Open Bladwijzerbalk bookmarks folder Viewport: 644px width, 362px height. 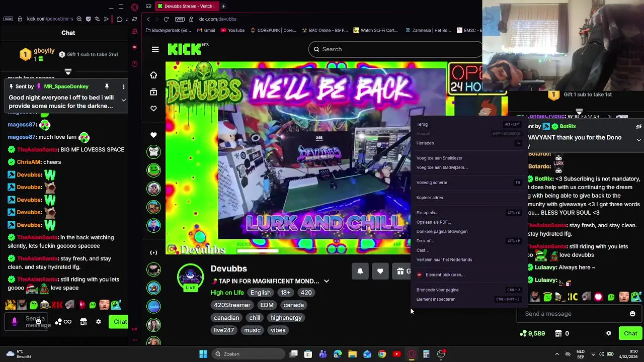pos(168,30)
